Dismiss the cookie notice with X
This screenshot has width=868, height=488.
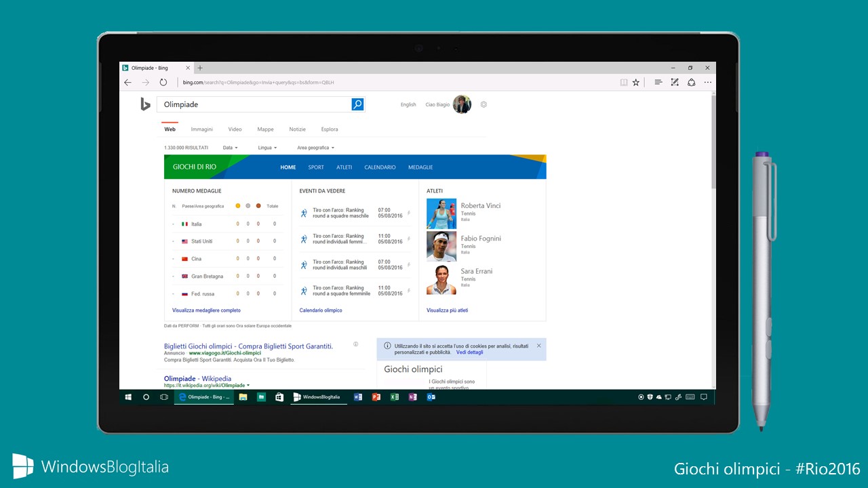[539, 346]
